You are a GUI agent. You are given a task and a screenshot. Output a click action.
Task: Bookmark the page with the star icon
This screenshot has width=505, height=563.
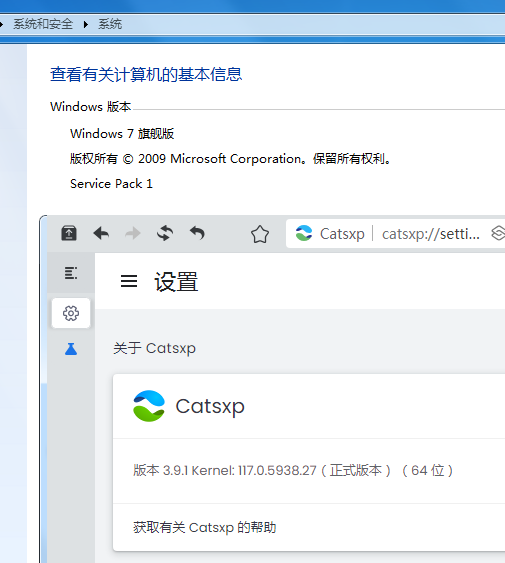click(x=260, y=234)
